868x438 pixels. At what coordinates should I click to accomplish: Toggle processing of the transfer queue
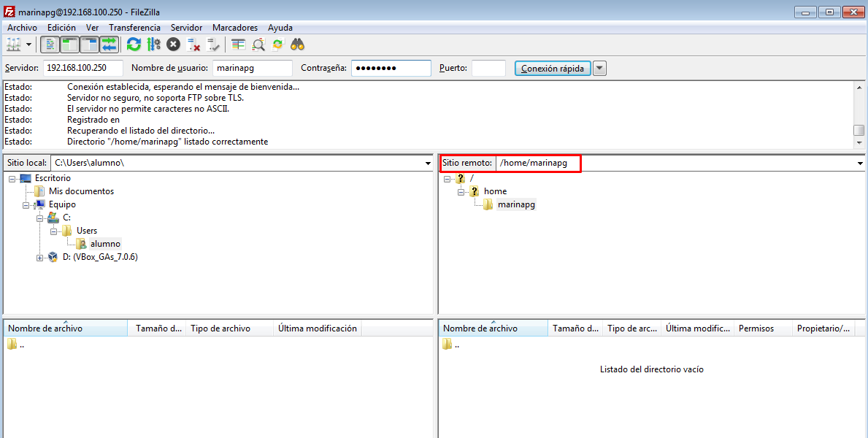point(154,45)
